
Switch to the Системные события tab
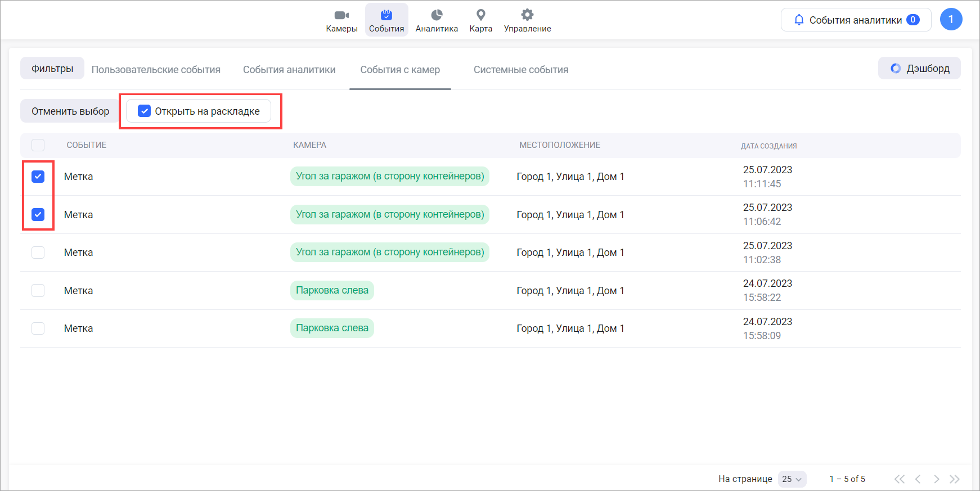(x=520, y=70)
